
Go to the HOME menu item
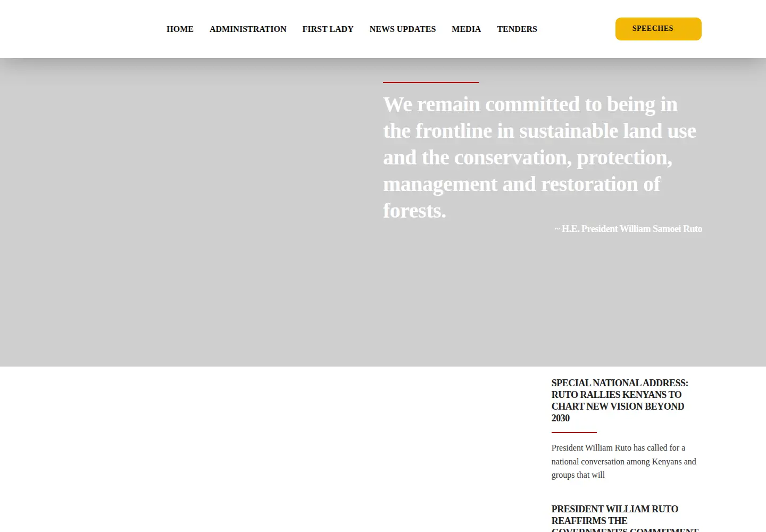[180, 29]
